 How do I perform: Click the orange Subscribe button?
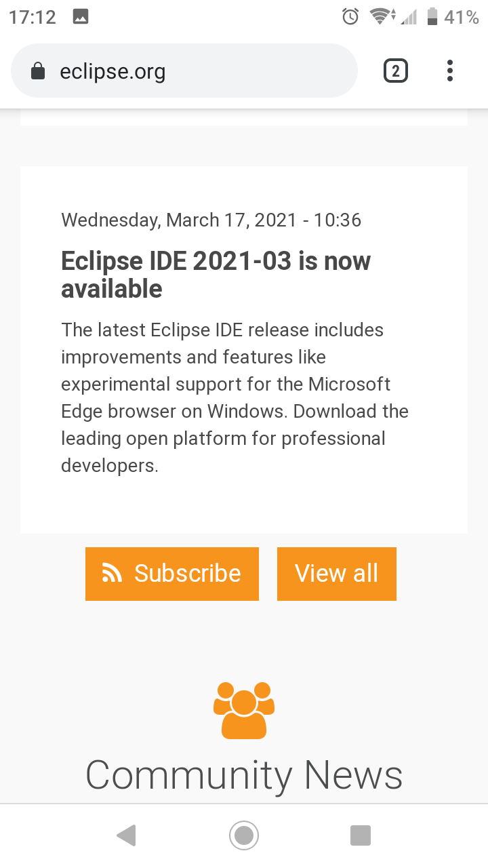click(172, 574)
